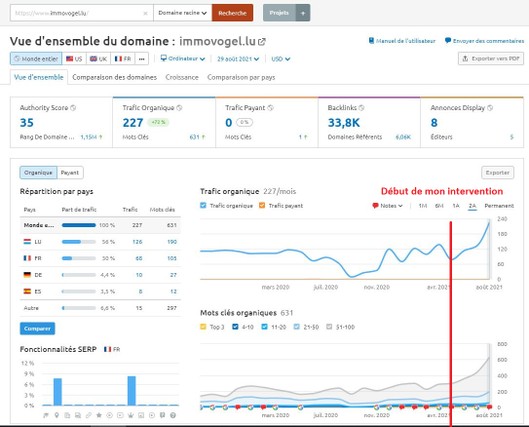Click the 6,06K Domaines Référents link
529x427 pixels.
pos(403,137)
